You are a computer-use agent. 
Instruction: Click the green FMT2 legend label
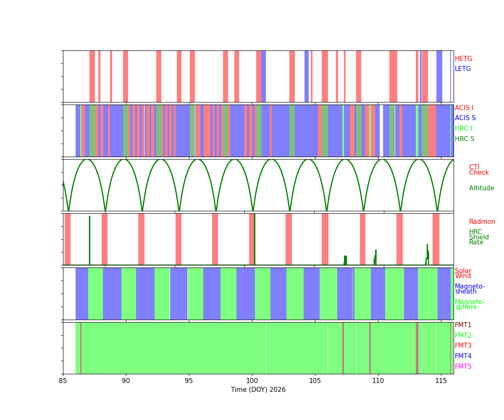463,336
